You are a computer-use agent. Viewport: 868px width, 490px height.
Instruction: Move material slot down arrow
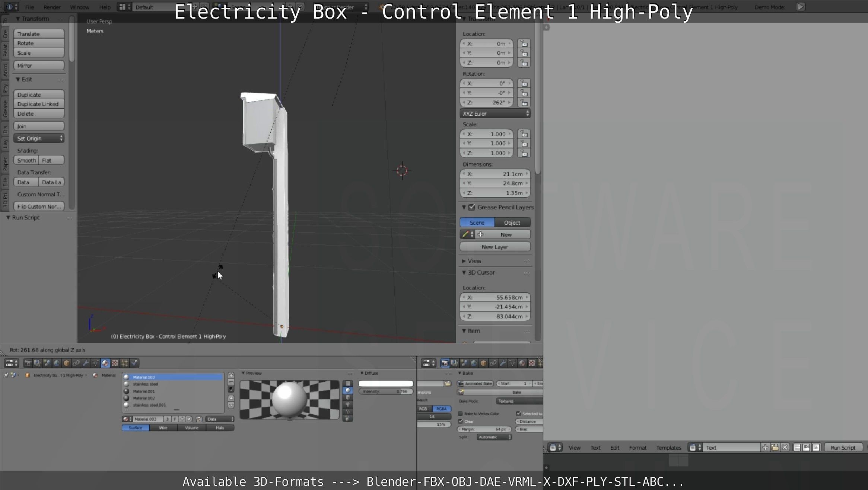click(231, 406)
